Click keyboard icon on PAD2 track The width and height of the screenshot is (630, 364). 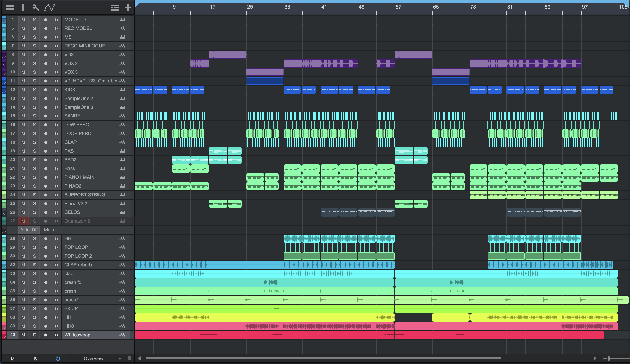(122, 160)
